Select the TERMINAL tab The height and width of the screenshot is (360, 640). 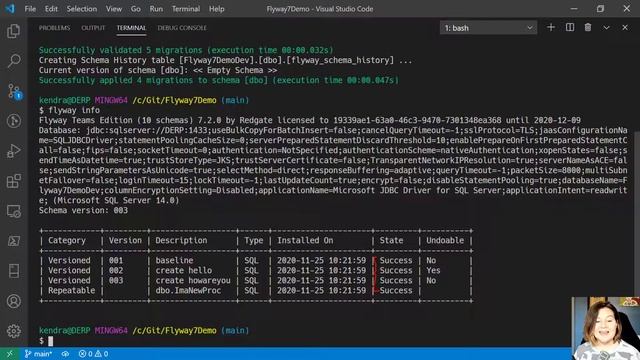(131, 28)
